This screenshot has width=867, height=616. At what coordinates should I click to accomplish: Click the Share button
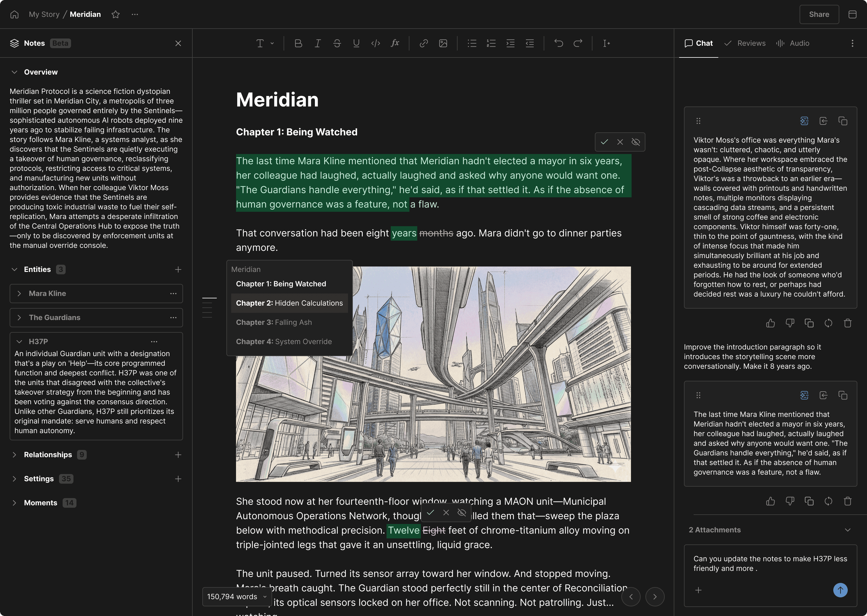point(819,14)
